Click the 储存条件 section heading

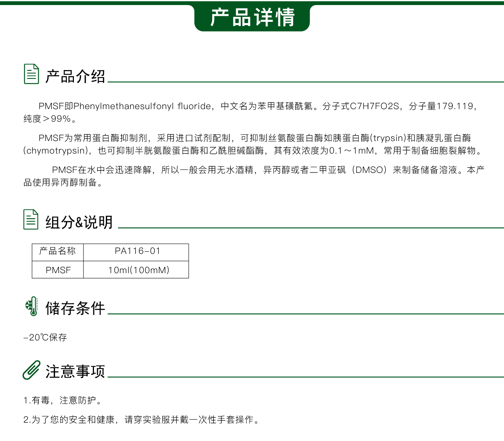click(x=75, y=308)
